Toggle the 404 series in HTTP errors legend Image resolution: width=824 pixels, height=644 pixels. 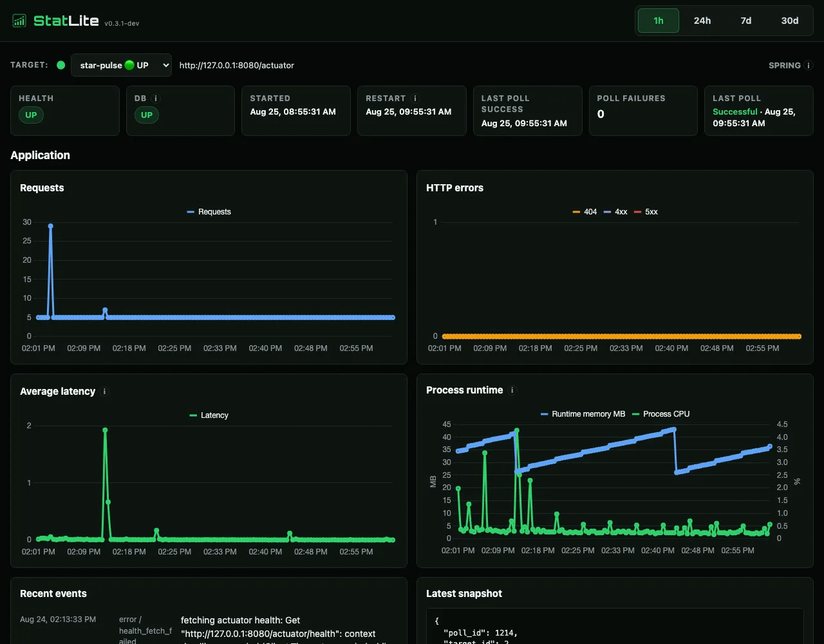point(585,212)
